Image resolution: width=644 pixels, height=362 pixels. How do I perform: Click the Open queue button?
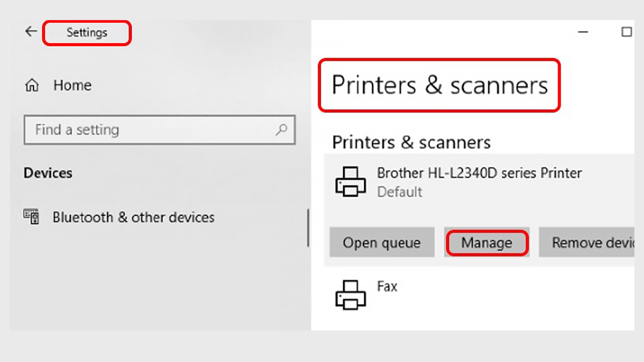coord(382,242)
